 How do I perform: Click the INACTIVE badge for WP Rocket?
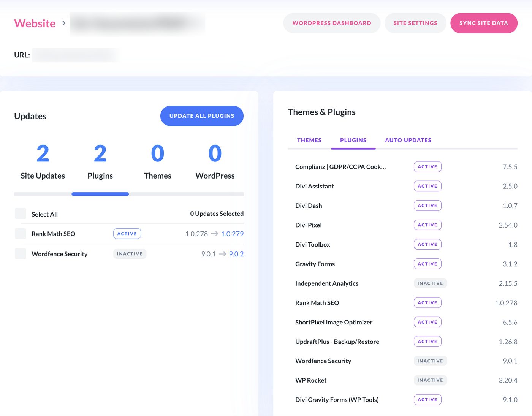[x=430, y=380]
